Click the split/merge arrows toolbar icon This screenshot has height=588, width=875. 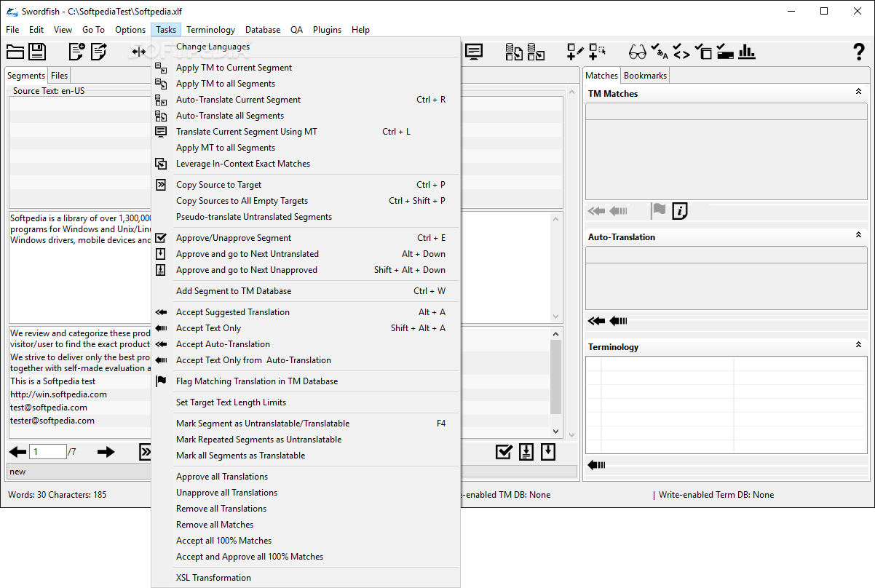click(x=138, y=52)
